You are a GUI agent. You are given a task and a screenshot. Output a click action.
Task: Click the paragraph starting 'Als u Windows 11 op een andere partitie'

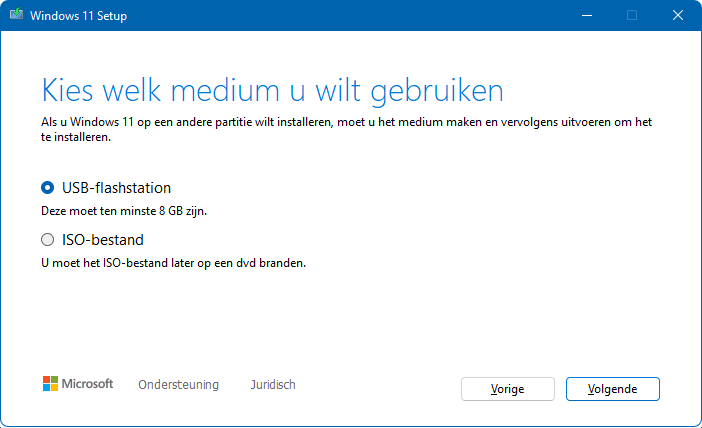pos(347,129)
